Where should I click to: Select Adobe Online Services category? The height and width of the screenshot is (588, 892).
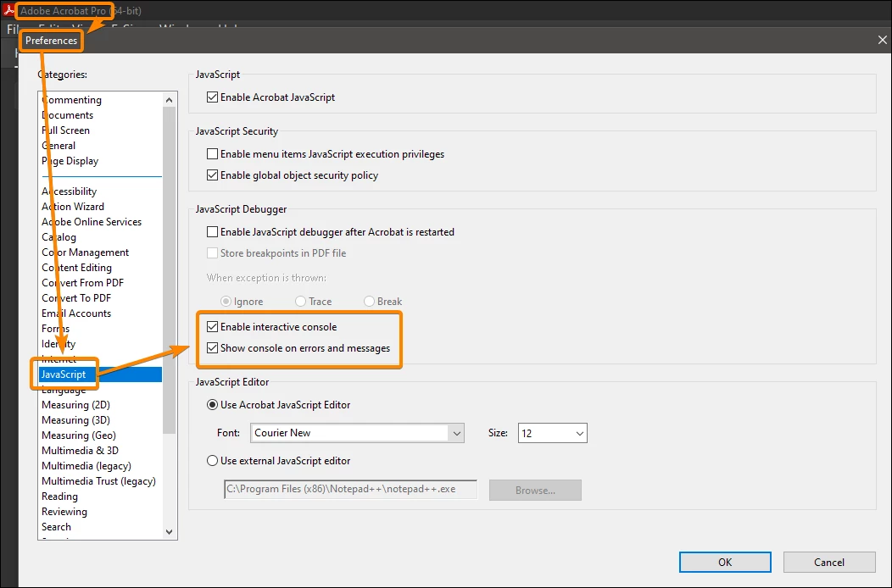pos(92,222)
